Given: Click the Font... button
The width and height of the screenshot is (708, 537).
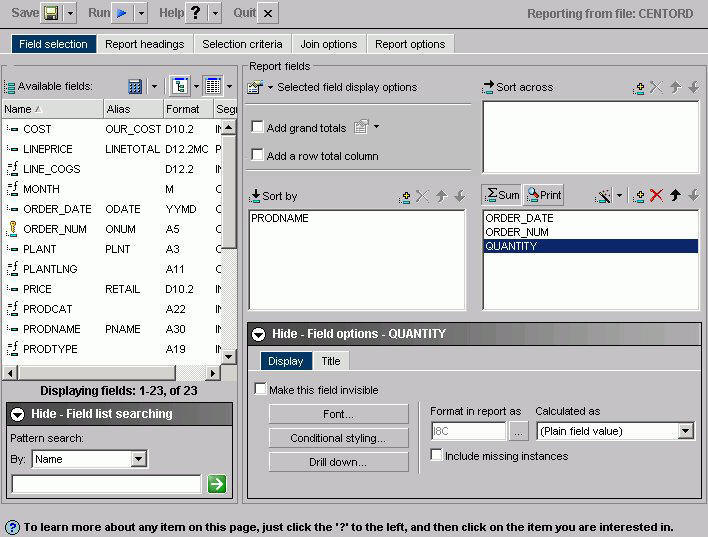Looking at the screenshot, I should pos(338,414).
